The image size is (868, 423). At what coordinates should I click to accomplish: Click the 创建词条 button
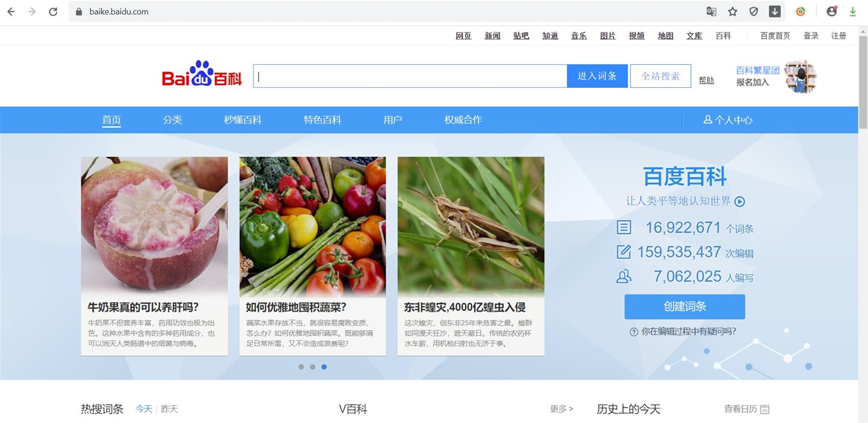click(685, 307)
